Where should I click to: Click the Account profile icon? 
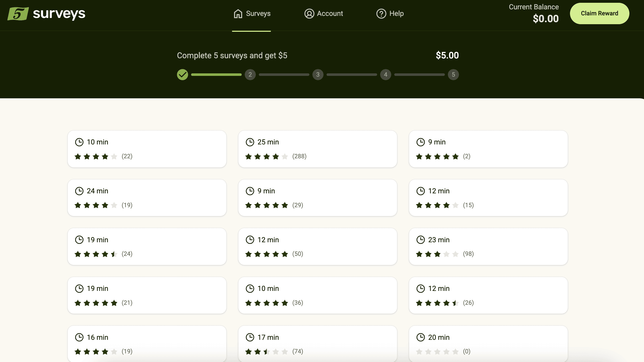309,14
